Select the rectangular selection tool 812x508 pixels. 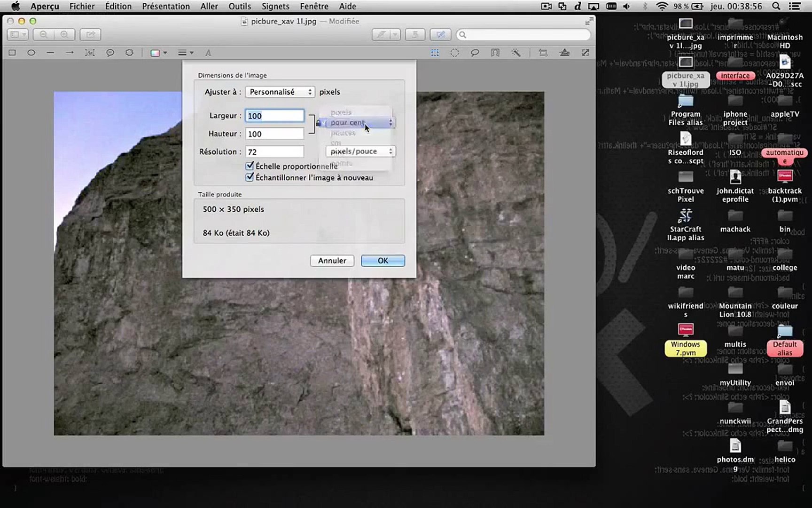[x=435, y=53]
